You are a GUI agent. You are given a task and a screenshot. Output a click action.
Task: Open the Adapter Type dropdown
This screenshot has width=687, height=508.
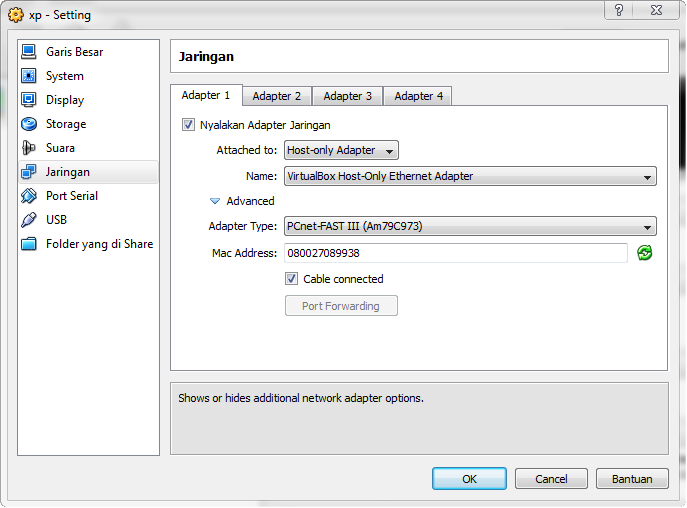tap(470, 227)
